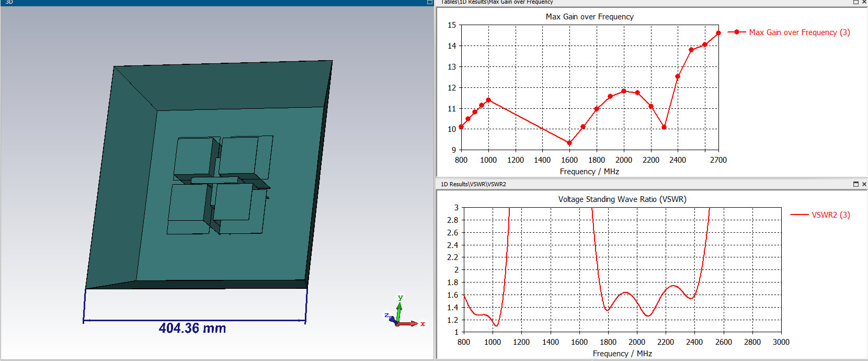Image resolution: width=868 pixels, height=361 pixels.
Task: Click the gain data point at 2300 MHz
Action: [664, 127]
